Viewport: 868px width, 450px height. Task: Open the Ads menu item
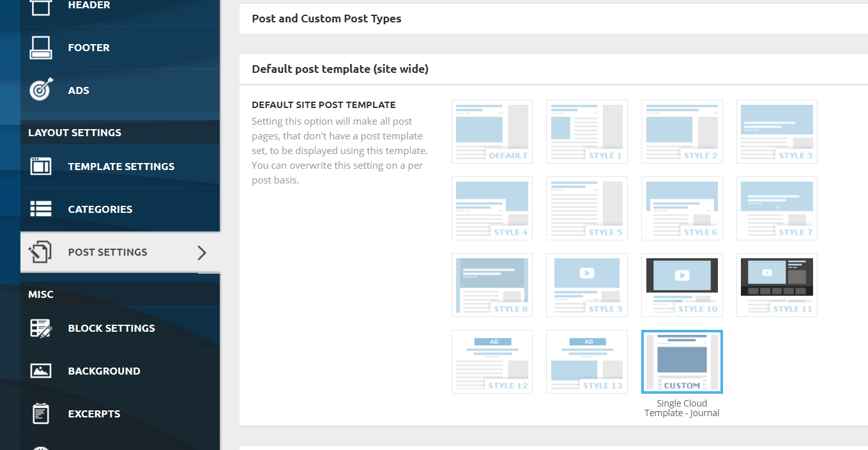120,90
